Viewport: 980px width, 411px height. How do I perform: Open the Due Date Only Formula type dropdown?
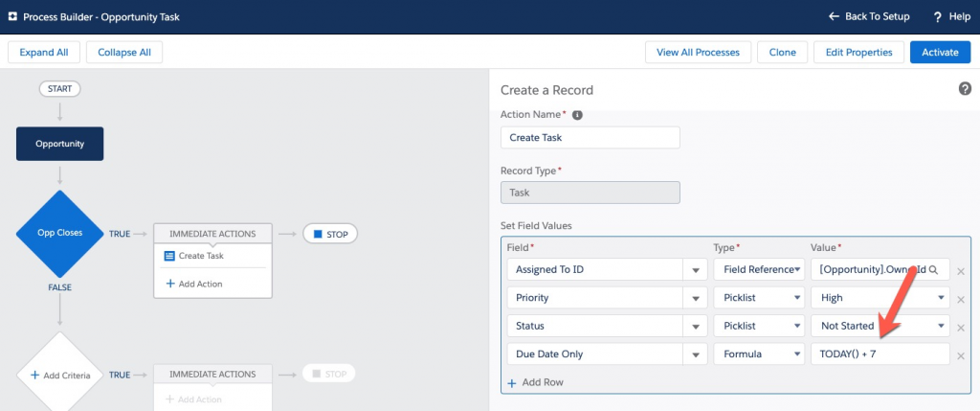coord(795,354)
